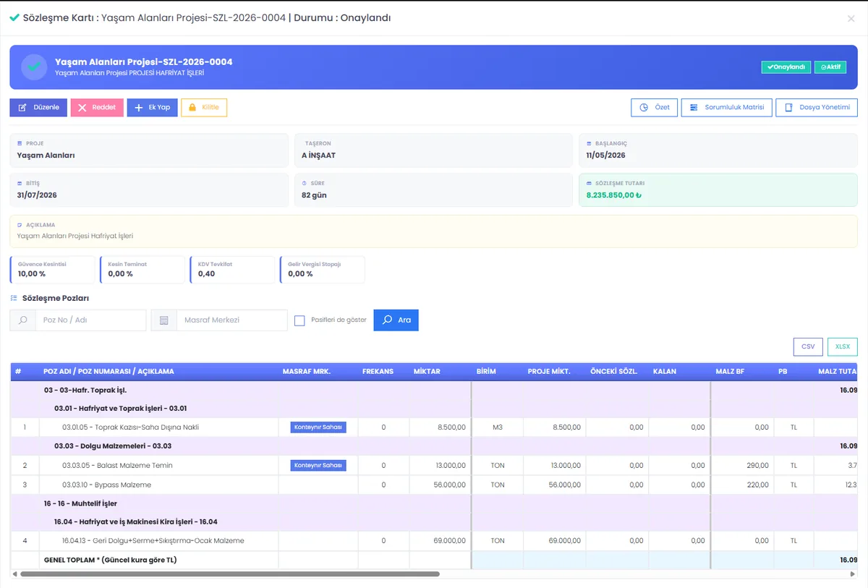Select row 03.01.05 - Toprak Kazısı-Saha Dışına Nakli
Viewport: 868px width, 588px height.
[x=434, y=427]
